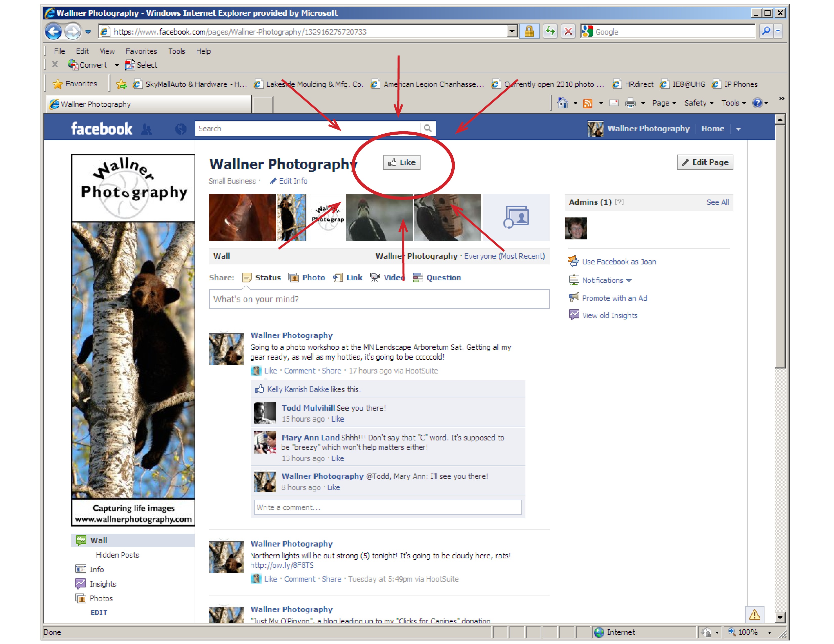834x644 pixels.
Task: Click the red canyon photo thumbnail
Action: 242,217
